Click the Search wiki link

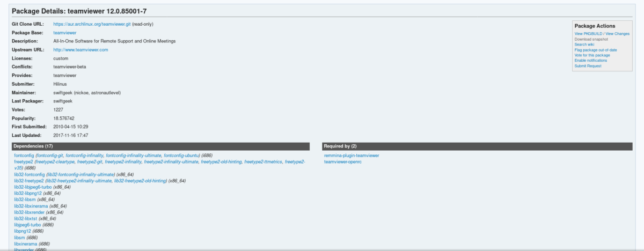tap(584, 45)
